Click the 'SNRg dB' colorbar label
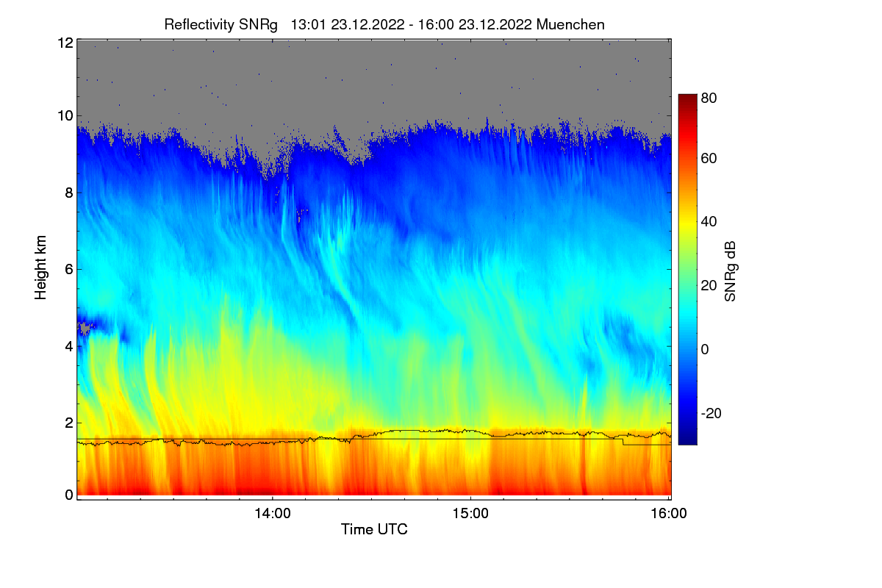This screenshot has width=882, height=588. (x=730, y=272)
